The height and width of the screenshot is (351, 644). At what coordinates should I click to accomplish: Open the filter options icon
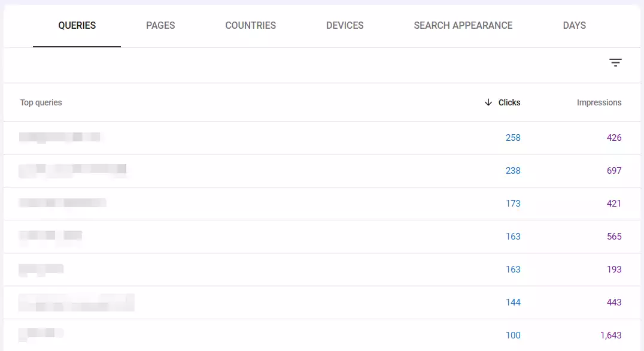click(x=616, y=62)
